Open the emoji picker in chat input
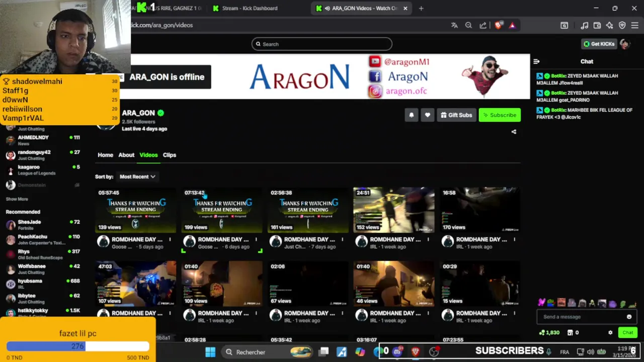 coord(629,317)
